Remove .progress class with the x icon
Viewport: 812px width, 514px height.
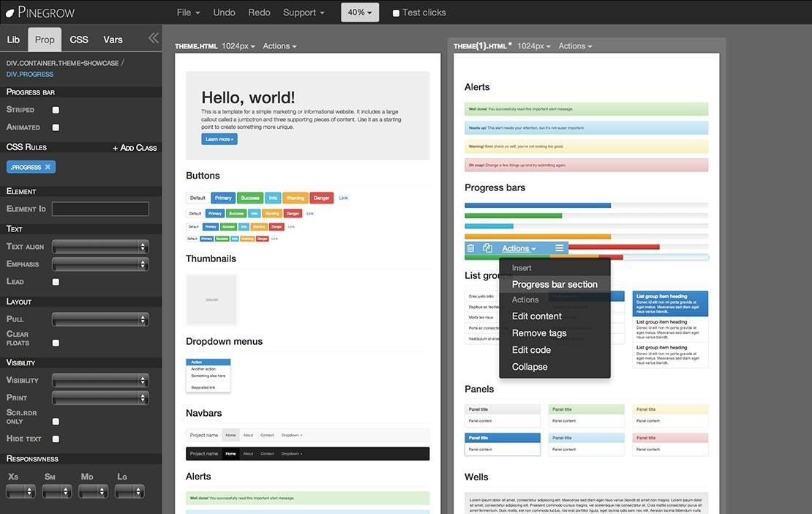pyautogui.click(x=48, y=167)
